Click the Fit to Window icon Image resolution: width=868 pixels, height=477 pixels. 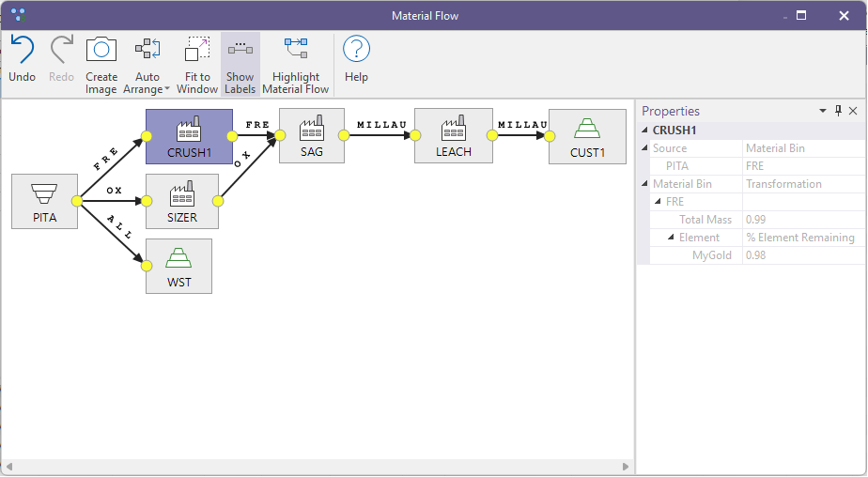click(197, 49)
